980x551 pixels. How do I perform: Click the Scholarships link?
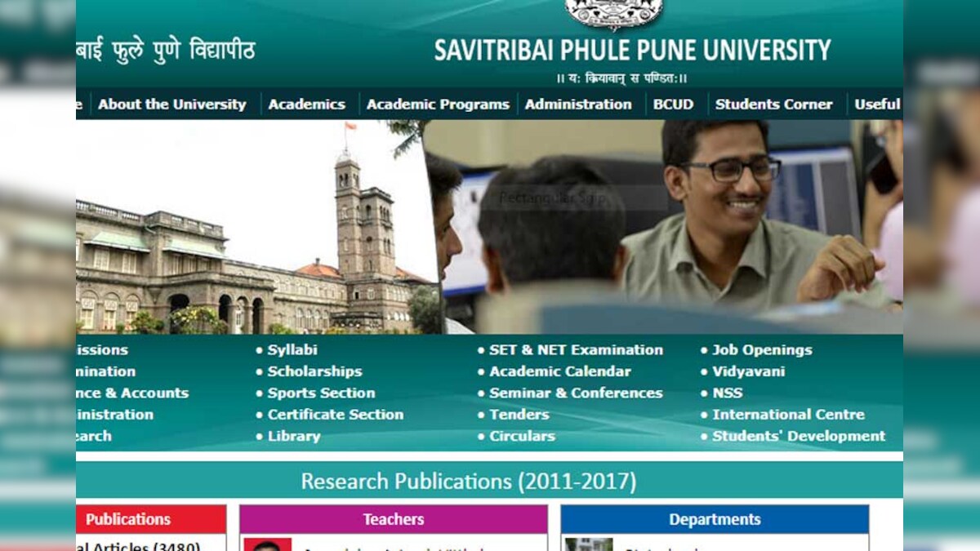315,371
